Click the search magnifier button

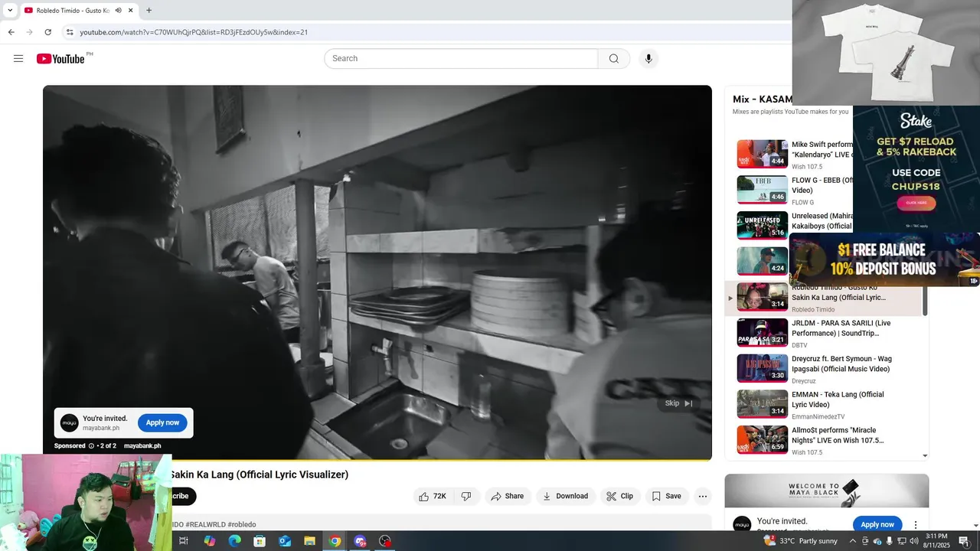coord(614,59)
